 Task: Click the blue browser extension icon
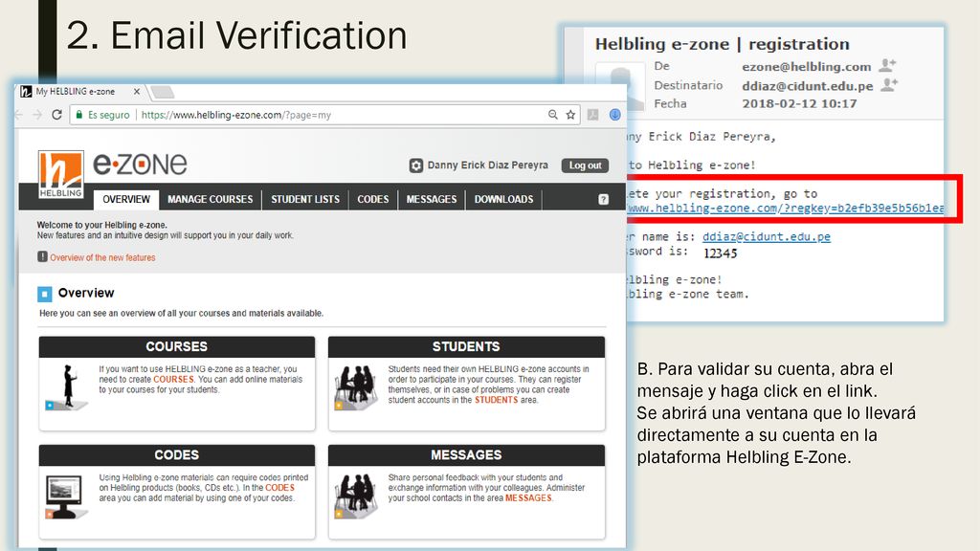pyautogui.click(x=615, y=115)
